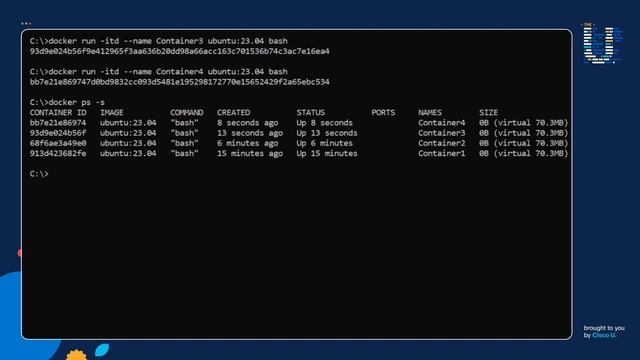The image size is (640, 360).
Task: Click the size value in Container4 row
Action: pyautogui.click(x=524, y=122)
